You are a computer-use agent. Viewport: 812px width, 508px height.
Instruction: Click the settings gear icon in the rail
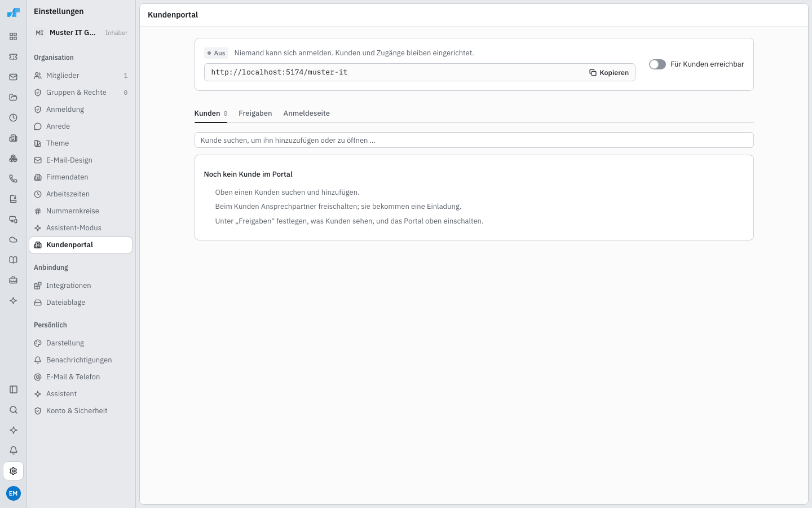(x=14, y=471)
